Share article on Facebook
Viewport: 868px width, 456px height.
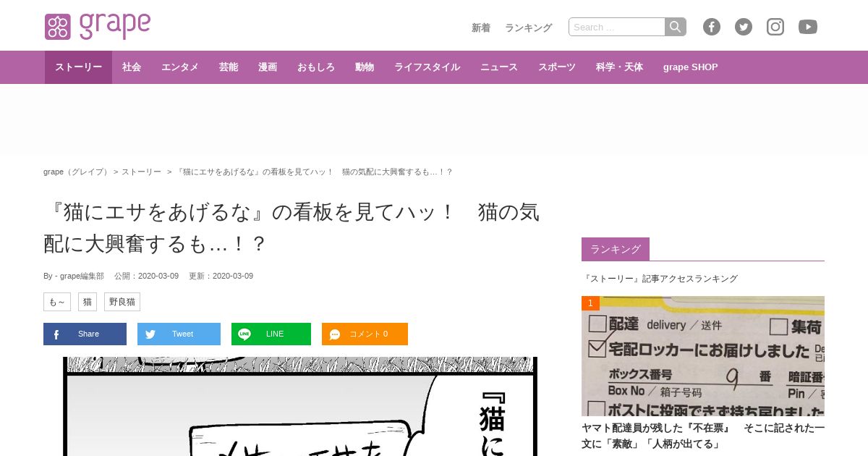pos(85,334)
